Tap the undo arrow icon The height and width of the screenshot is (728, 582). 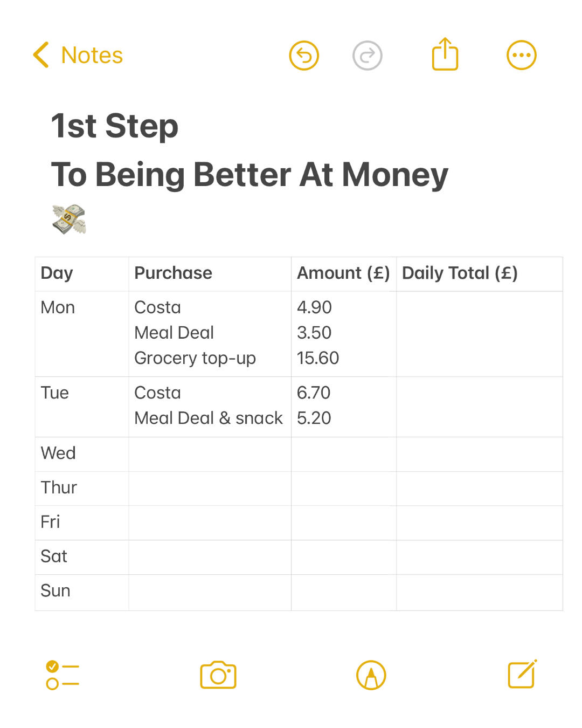click(x=304, y=56)
